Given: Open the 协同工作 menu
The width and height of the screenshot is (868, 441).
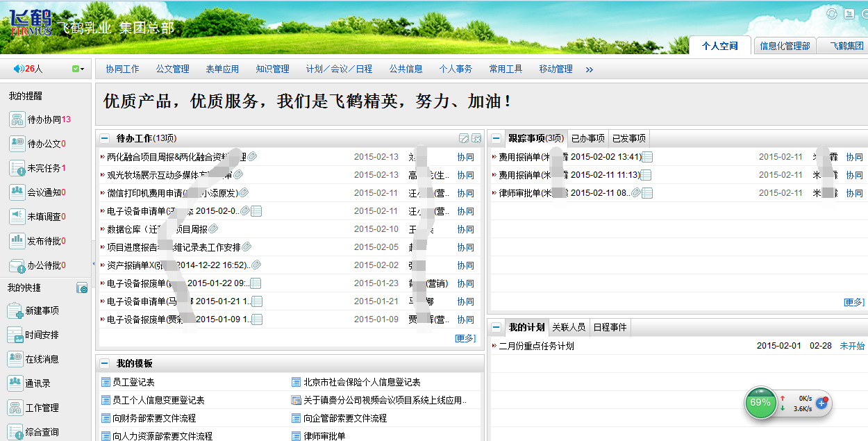Looking at the screenshot, I should [x=122, y=69].
